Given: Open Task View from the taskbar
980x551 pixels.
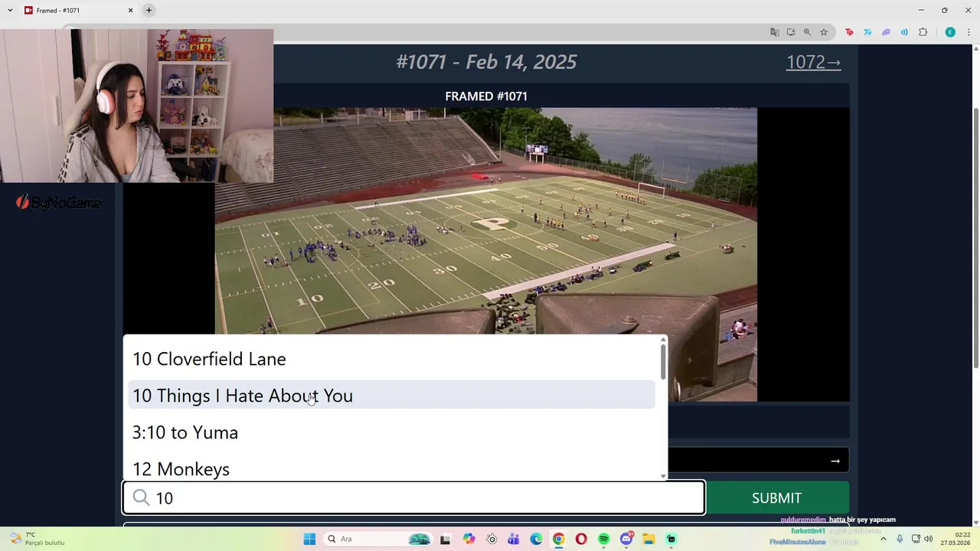Looking at the screenshot, I should click(446, 539).
